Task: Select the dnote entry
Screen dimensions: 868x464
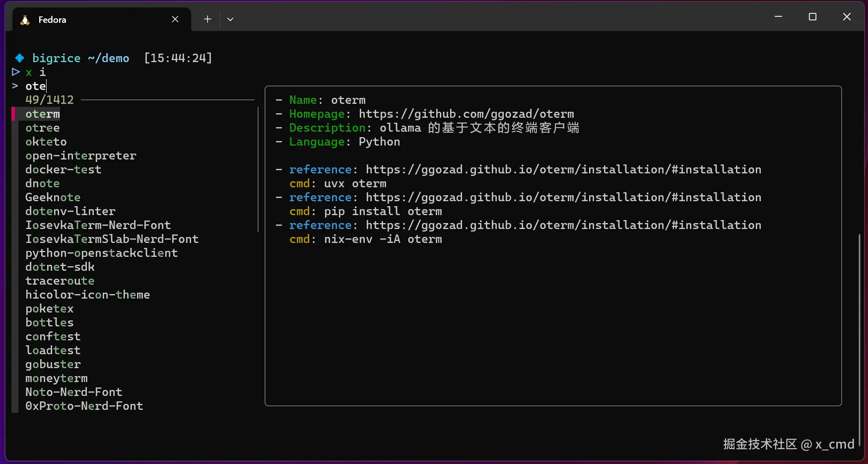Action: coord(43,183)
